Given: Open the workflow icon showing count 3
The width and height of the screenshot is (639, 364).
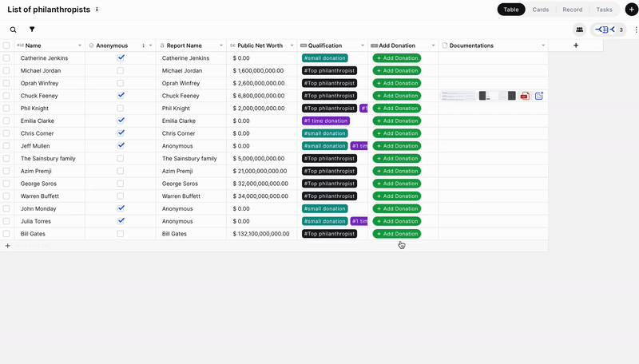Looking at the screenshot, I should [x=609, y=30].
